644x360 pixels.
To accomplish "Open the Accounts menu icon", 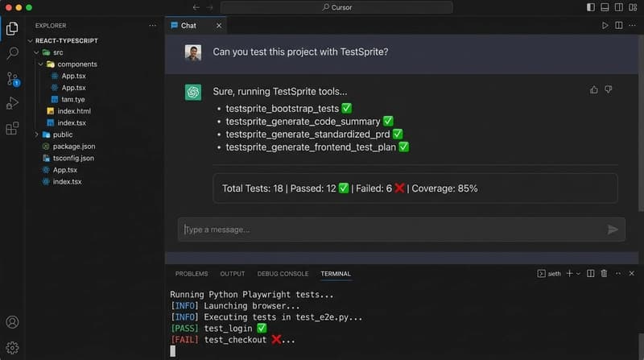I will 12,322.
